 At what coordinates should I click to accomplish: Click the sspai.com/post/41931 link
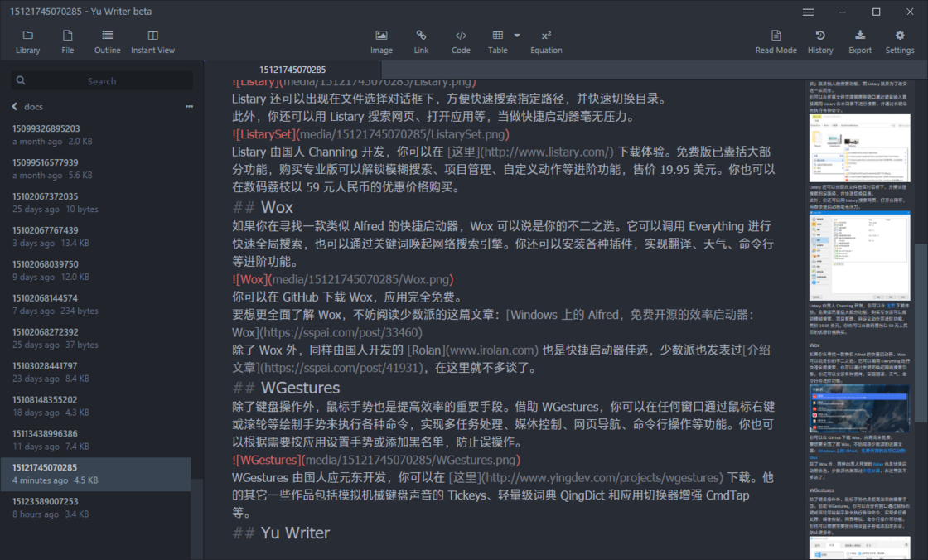point(343,368)
